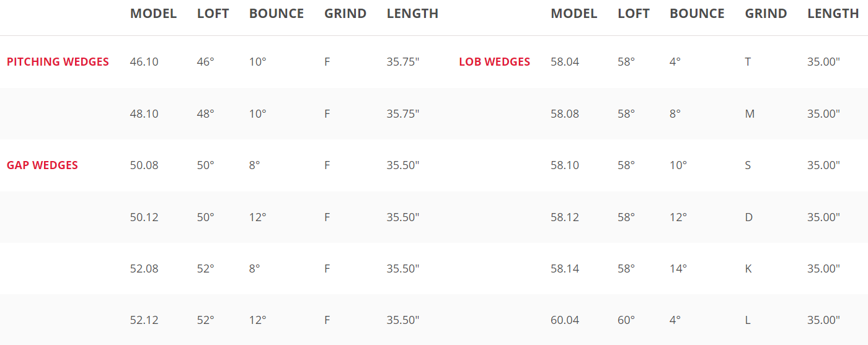The height and width of the screenshot is (345, 868).
Task: Click the 58.14 model cell
Action: (x=565, y=269)
